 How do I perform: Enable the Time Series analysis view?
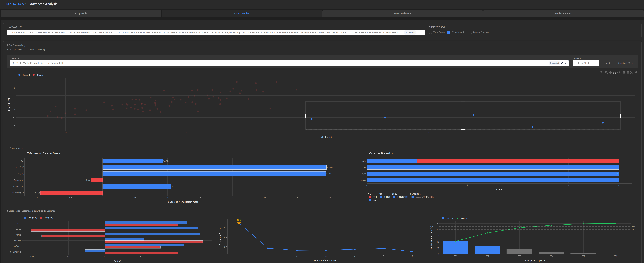click(431, 32)
